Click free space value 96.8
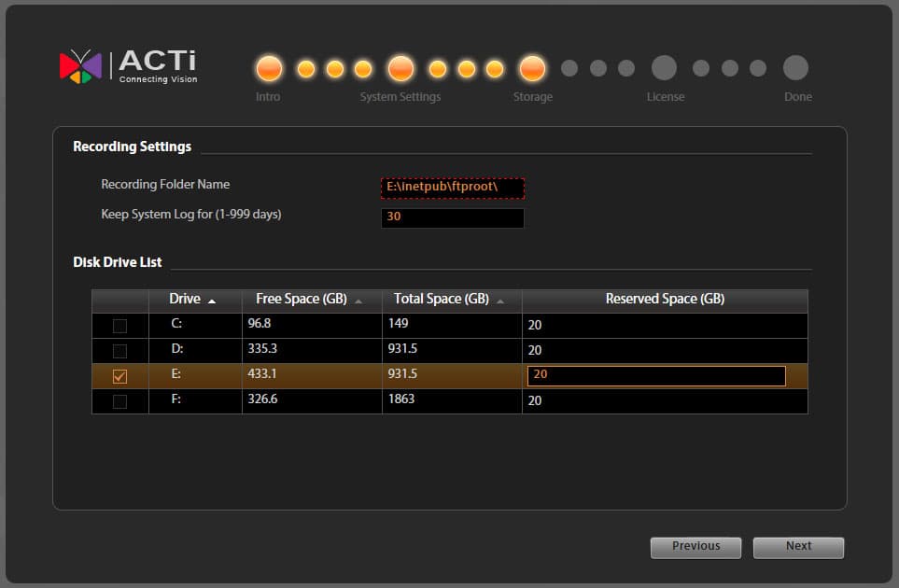Image resolution: width=899 pixels, height=588 pixels. click(260, 324)
